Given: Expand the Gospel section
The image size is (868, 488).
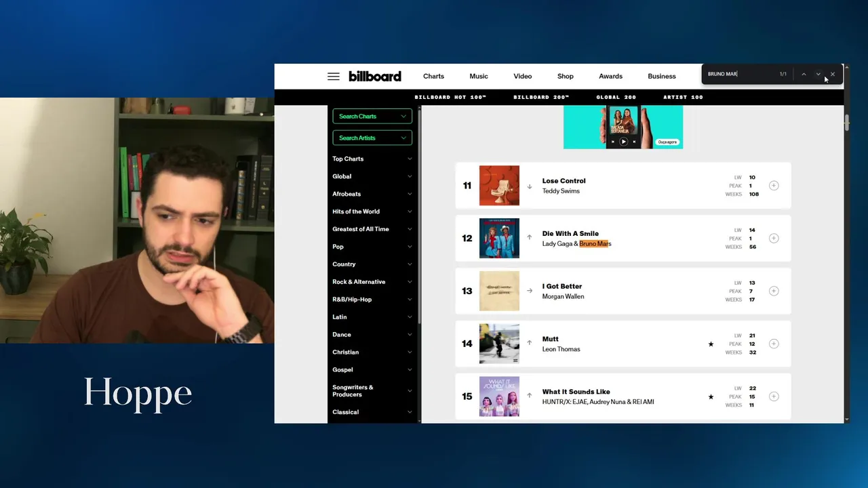Looking at the screenshot, I should pos(372,370).
